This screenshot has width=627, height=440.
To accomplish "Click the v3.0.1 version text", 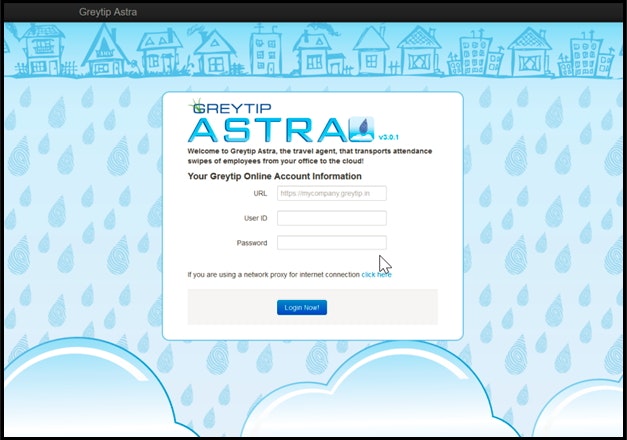I will [389, 137].
